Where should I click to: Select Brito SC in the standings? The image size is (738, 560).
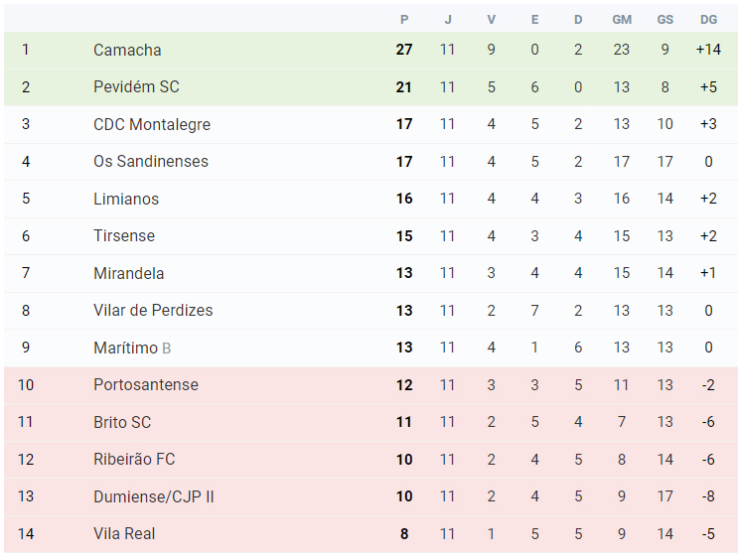[122, 422]
